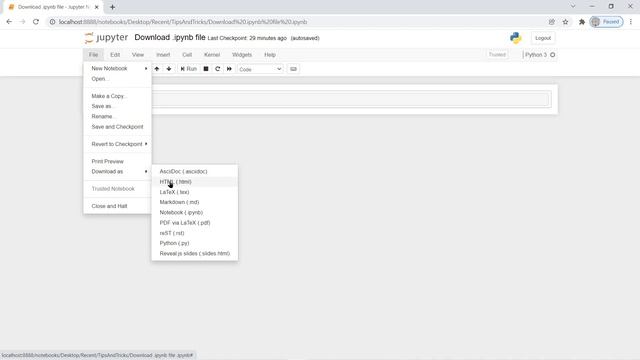Open the Kernel menu

click(x=212, y=55)
